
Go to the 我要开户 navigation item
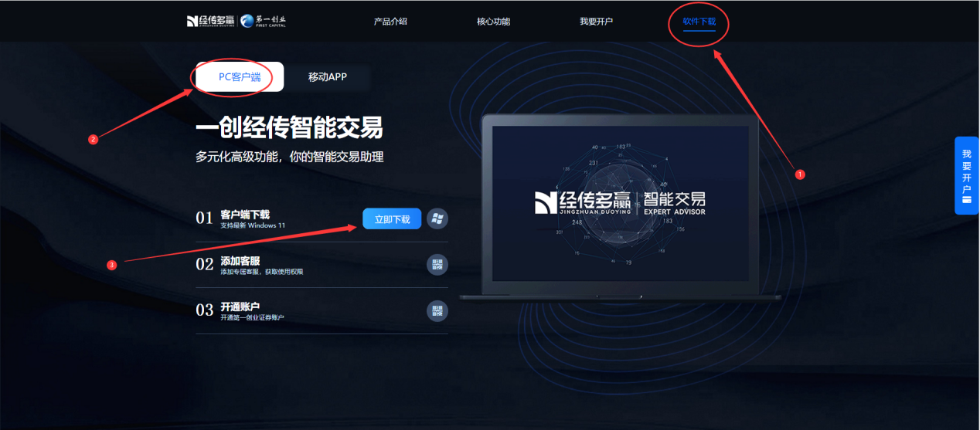pyautogui.click(x=596, y=22)
